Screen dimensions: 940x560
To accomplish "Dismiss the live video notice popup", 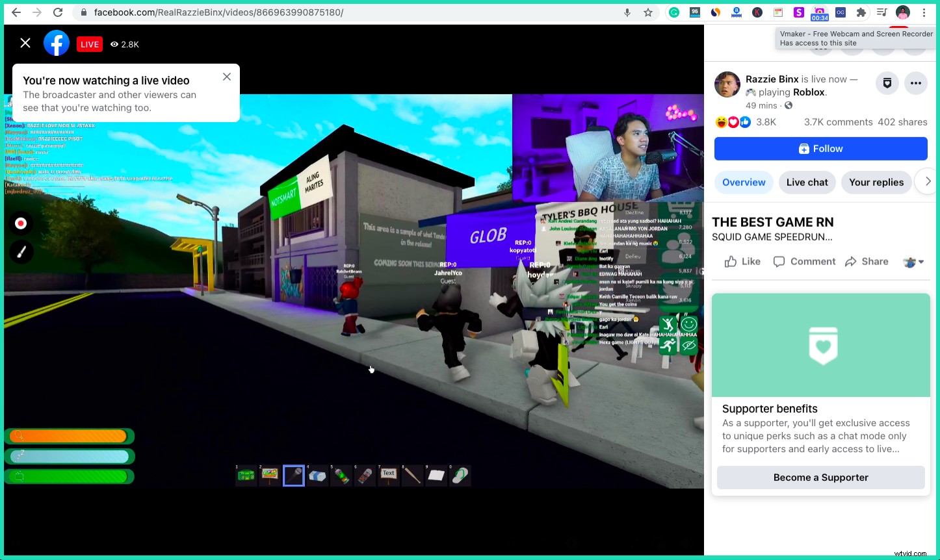I will tap(227, 77).
